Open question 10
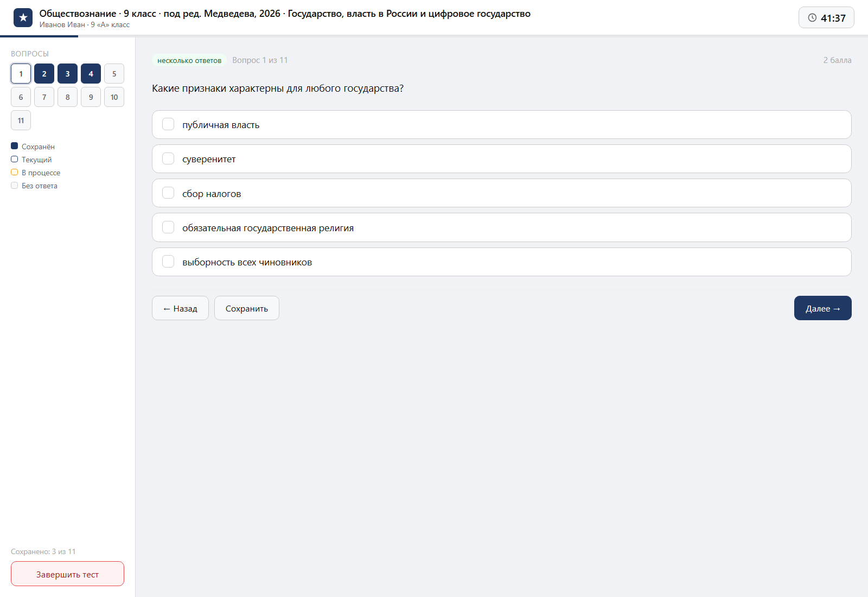868x597 pixels. (114, 97)
